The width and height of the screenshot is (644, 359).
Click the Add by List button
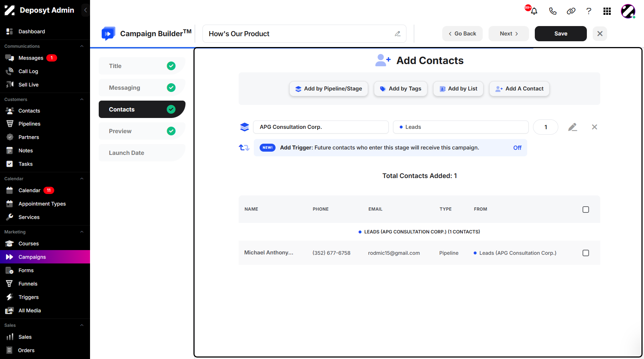(x=458, y=89)
